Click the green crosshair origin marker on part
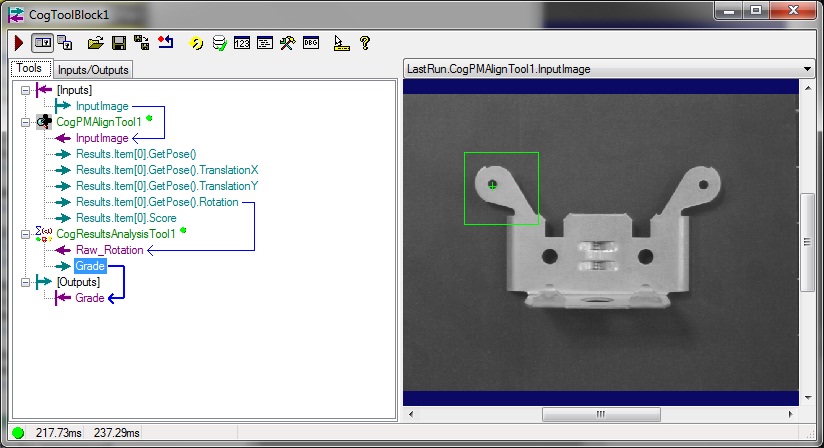 tap(492, 185)
